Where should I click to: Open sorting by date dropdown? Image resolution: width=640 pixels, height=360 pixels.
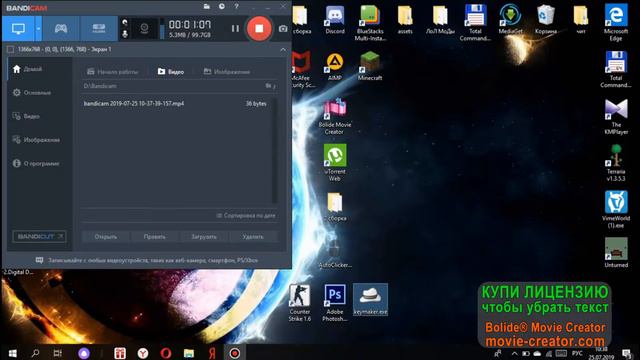click(246, 216)
